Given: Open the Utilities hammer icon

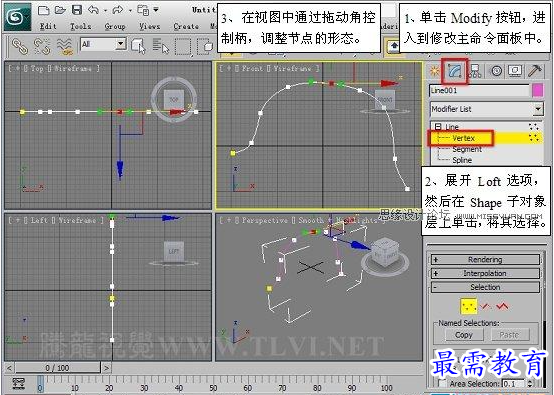Looking at the screenshot, I should 535,71.
